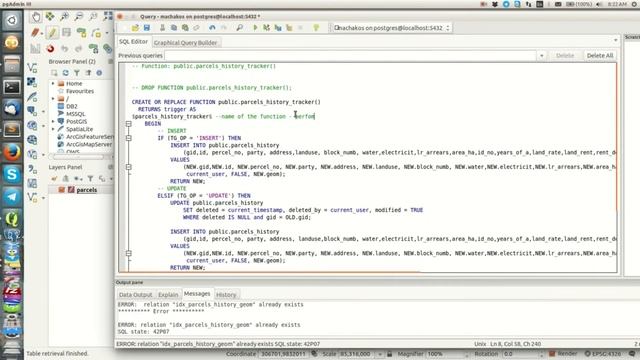Open file icon in query toolbar
The width and height of the screenshot is (640, 360).
(x=135, y=28)
